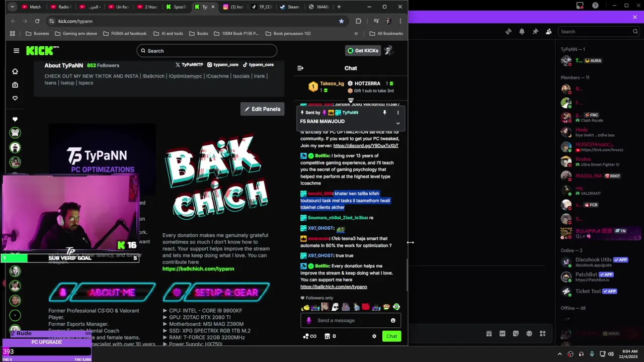Send message with green Chat button

pyautogui.click(x=391, y=336)
